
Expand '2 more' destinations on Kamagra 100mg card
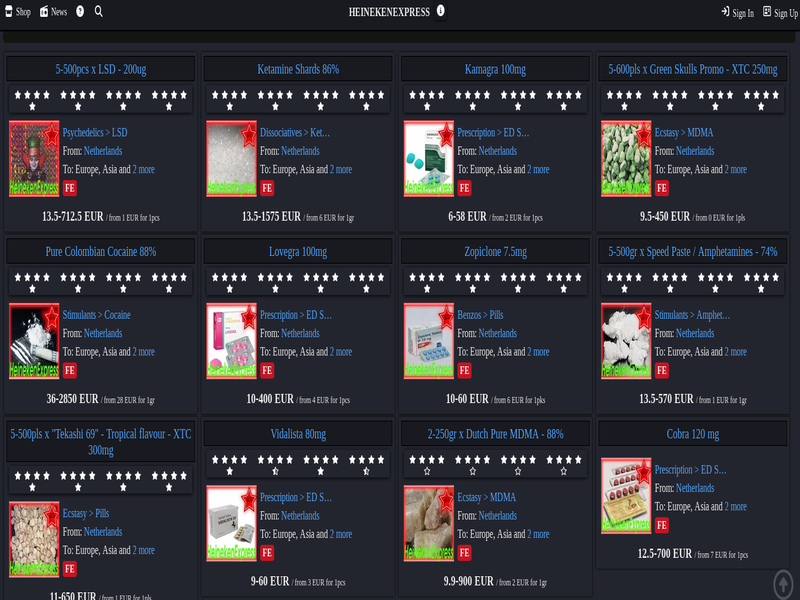(538, 169)
